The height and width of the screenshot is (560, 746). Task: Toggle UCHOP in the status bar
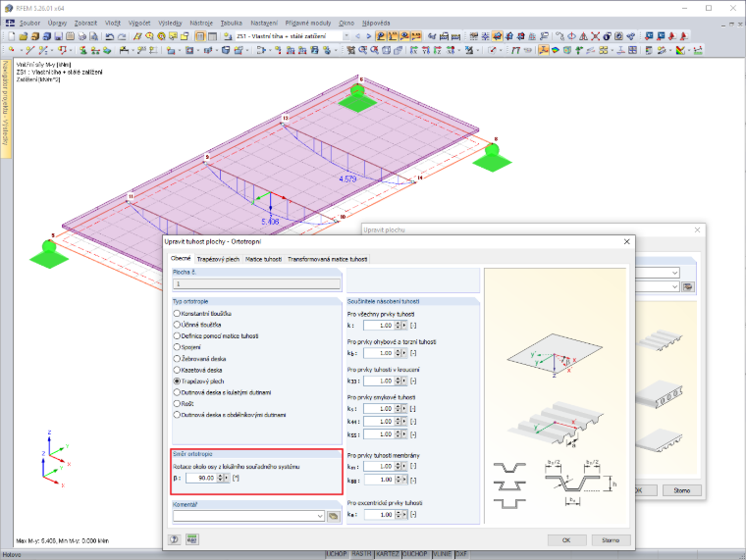(337, 554)
